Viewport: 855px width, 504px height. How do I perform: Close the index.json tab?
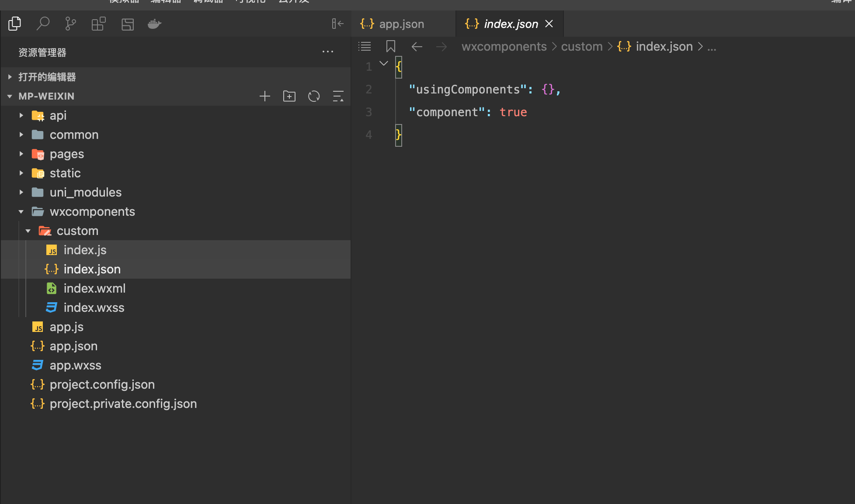point(549,24)
